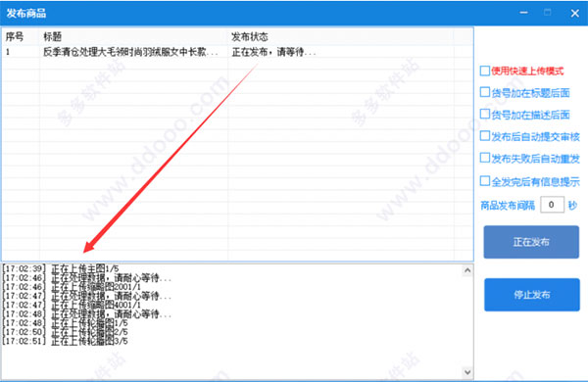Click log line 正在上传缩略图4001/1
Screen dimensions: 588x382
coord(72,305)
